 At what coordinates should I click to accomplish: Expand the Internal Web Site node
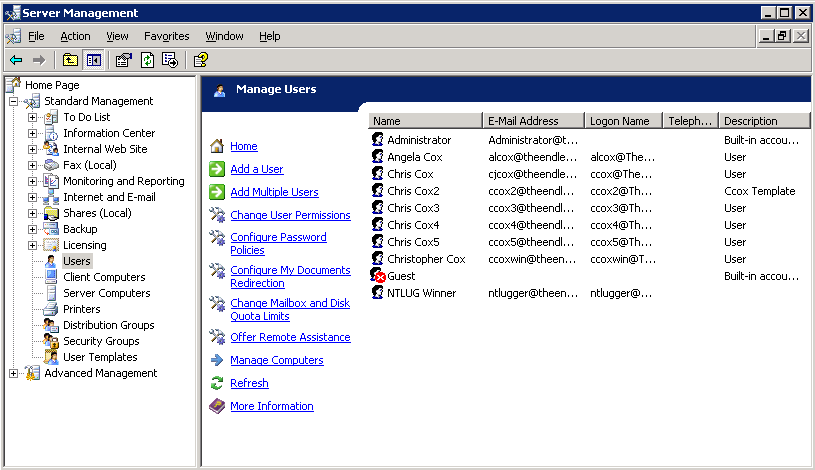click(32, 149)
